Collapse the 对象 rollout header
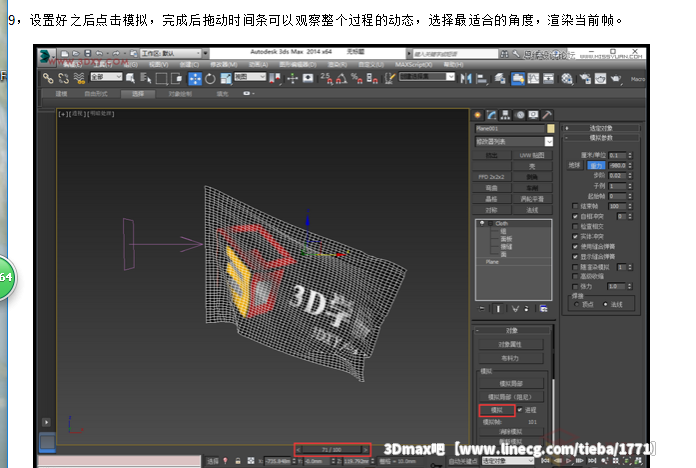The height and width of the screenshot is (468, 696). click(512, 330)
